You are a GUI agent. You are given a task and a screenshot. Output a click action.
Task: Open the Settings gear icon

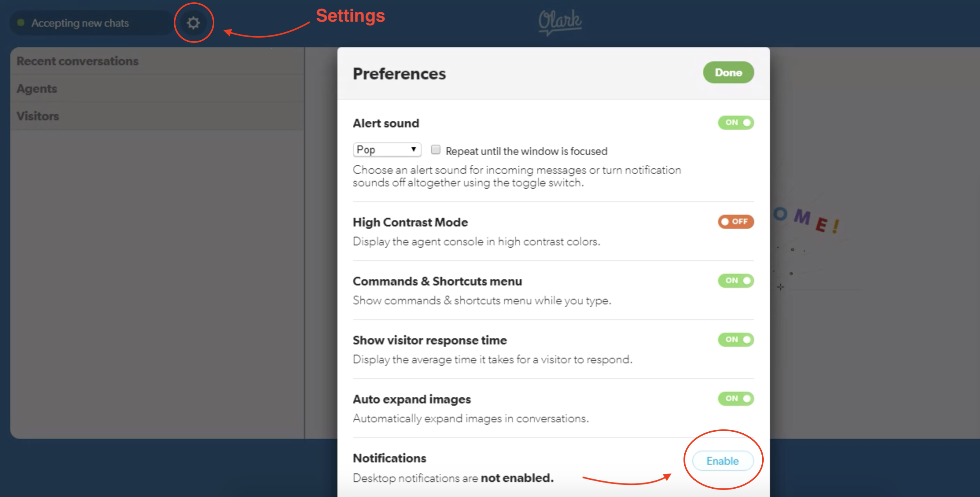(193, 23)
